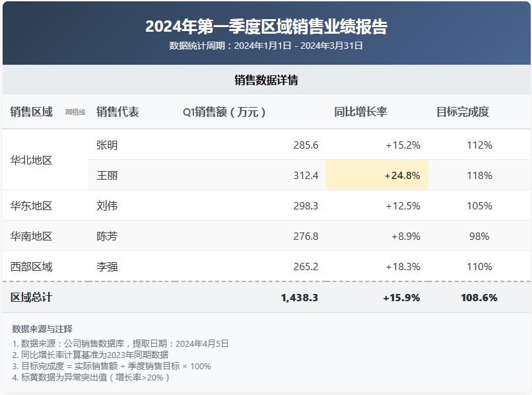The height and width of the screenshot is (395, 532).
Task: Click the 销售区域 column header
Action: 31,112
